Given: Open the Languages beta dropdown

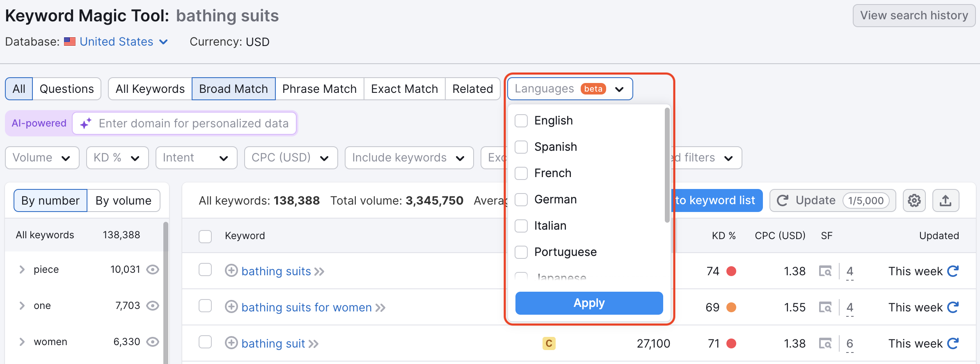Looking at the screenshot, I should click(x=570, y=89).
